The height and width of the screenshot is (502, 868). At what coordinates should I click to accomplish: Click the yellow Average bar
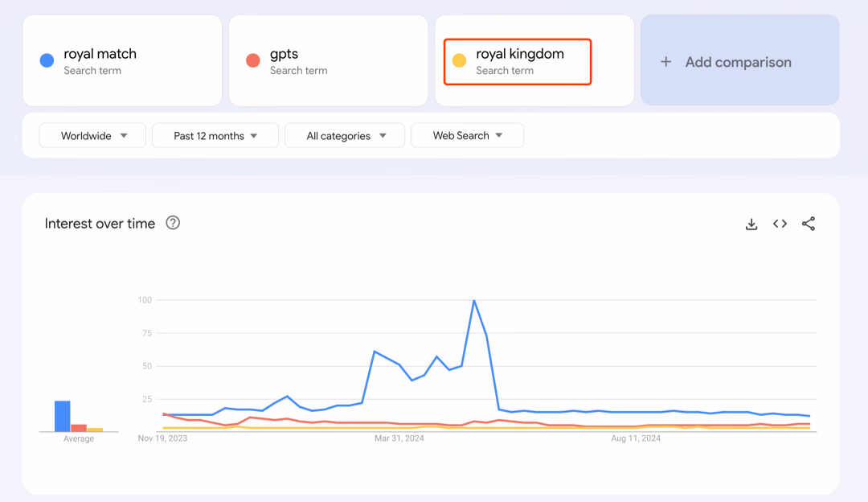pos(95,430)
